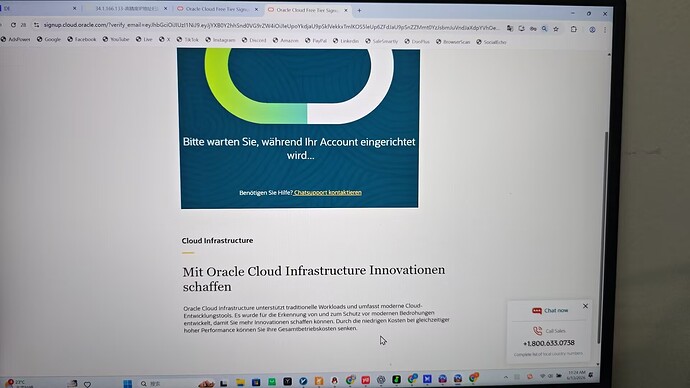Screen dimensions: 690x388
Task: Bookmark this page with the star icon
Action: [556, 29]
